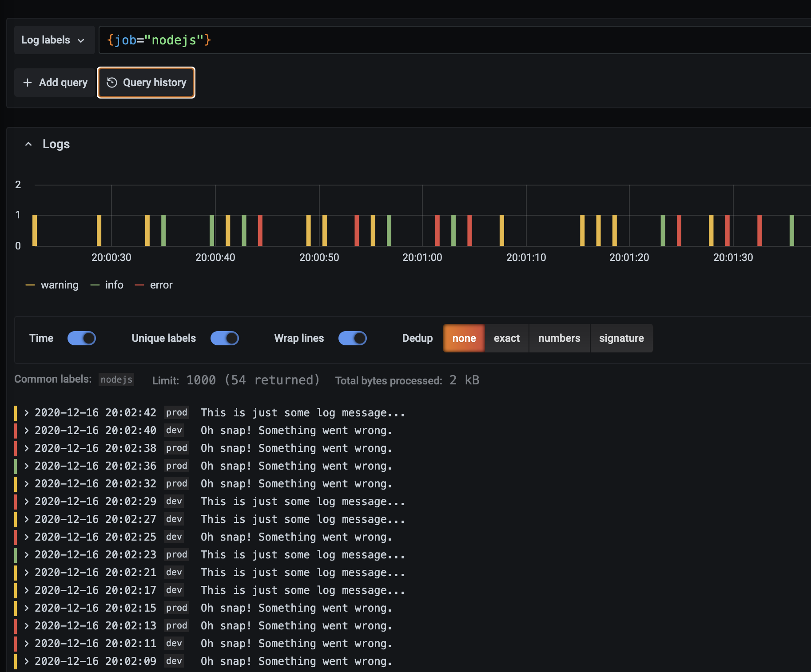The height and width of the screenshot is (672, 811).
Task: Expand log row at 20:02:36
Action: (27, 466)
